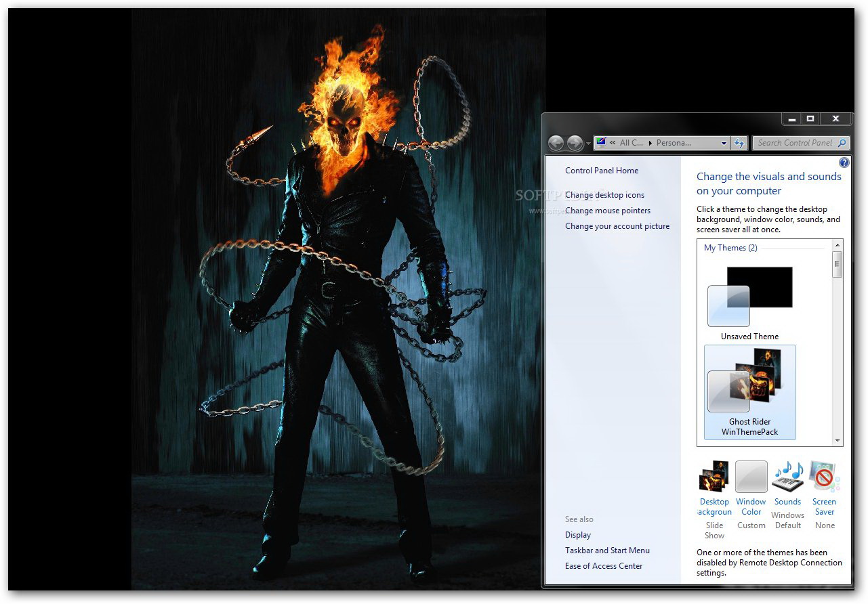Close the Personalization window

click(x=835, y=119)
